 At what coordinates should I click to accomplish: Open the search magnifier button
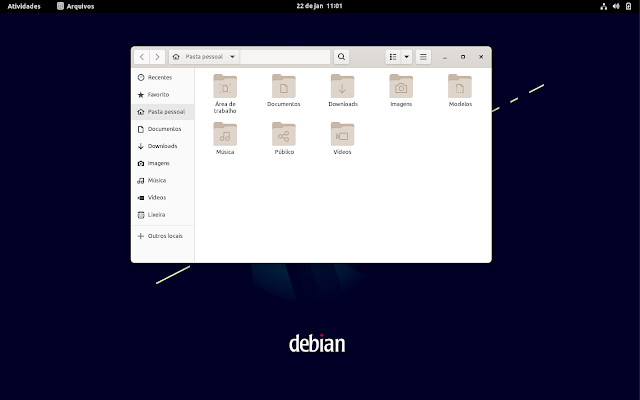tap(341, 57)
